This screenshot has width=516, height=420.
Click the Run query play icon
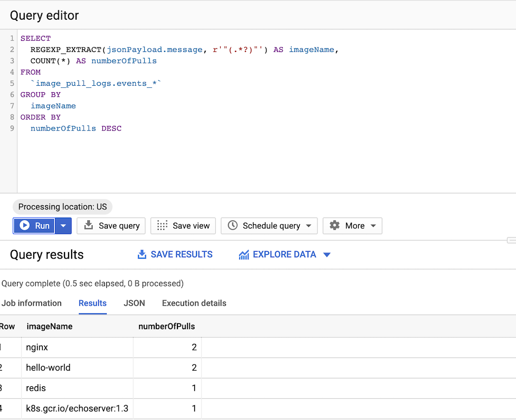24,226
